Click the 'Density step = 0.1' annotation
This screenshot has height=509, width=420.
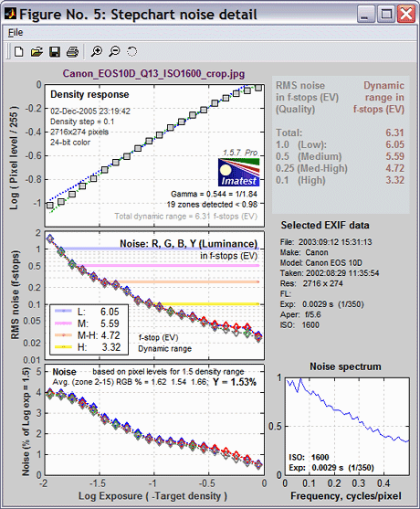(x=82, y=122)
